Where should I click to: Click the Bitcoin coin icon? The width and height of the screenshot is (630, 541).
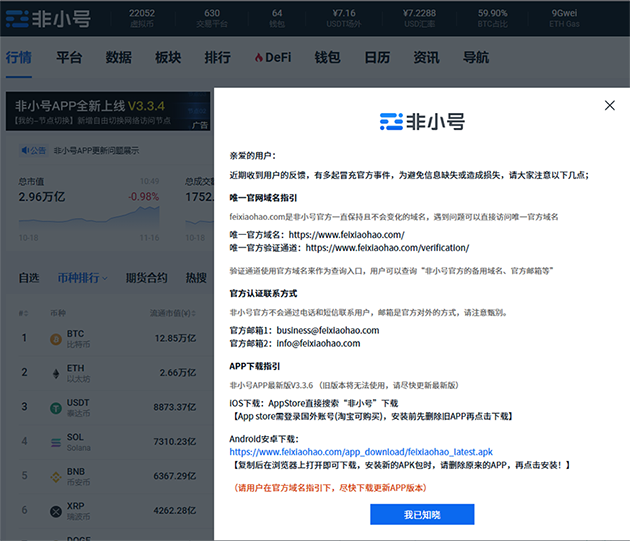point(56,339)
